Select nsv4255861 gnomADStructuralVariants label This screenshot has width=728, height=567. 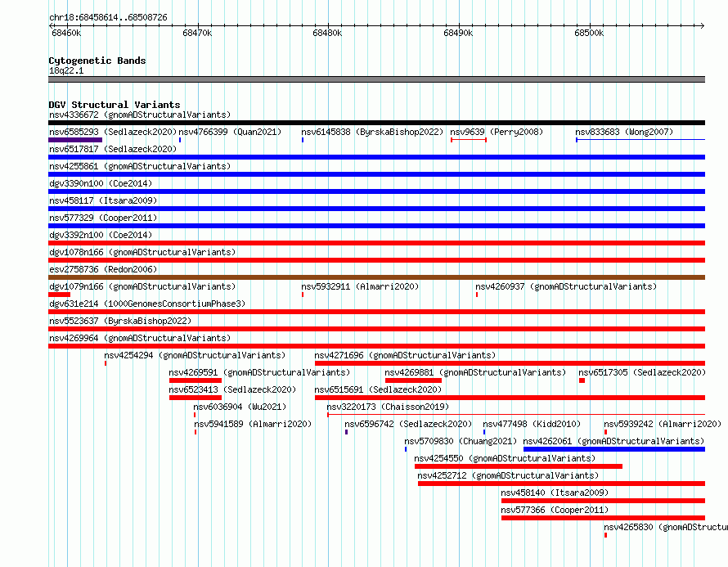140,166
